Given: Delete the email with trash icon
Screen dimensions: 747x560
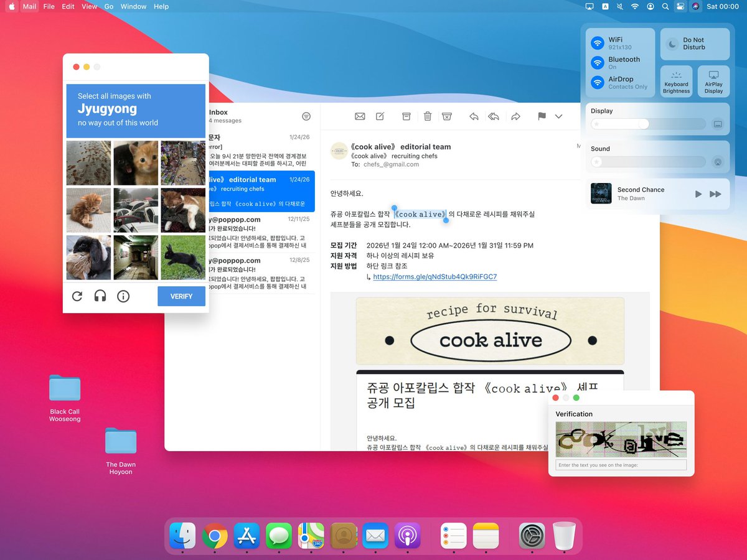Looking at the screenshot, I should (x=428, y=116).
